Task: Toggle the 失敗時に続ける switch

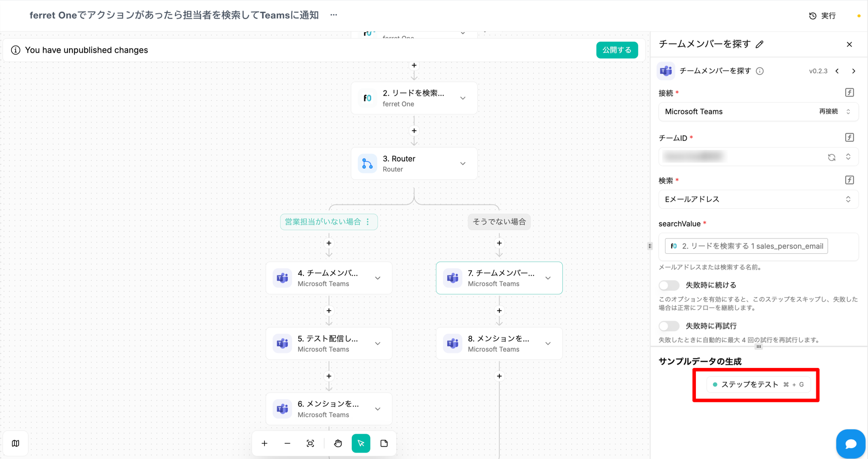Action: 669,285
